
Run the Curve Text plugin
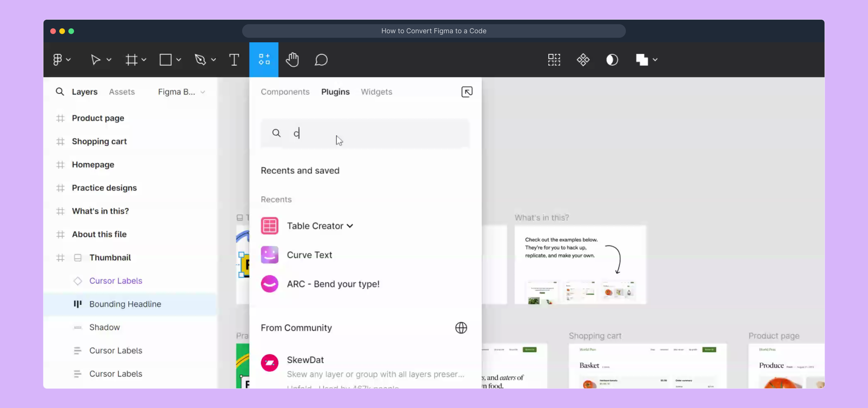point(309,255)
